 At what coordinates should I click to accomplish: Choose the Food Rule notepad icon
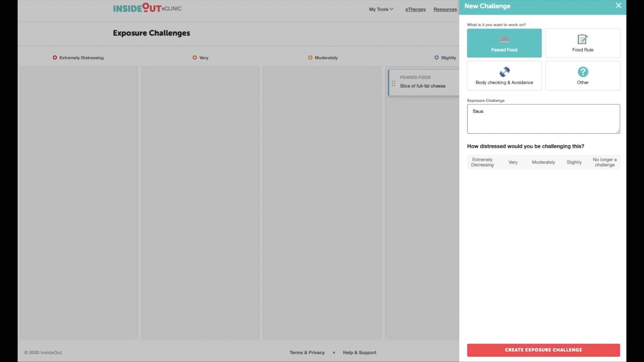583,39
